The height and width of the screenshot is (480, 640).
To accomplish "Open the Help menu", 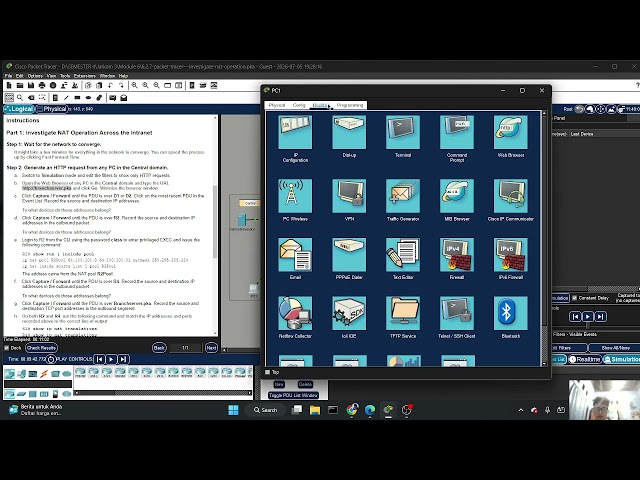I will [x=123, y=76].
